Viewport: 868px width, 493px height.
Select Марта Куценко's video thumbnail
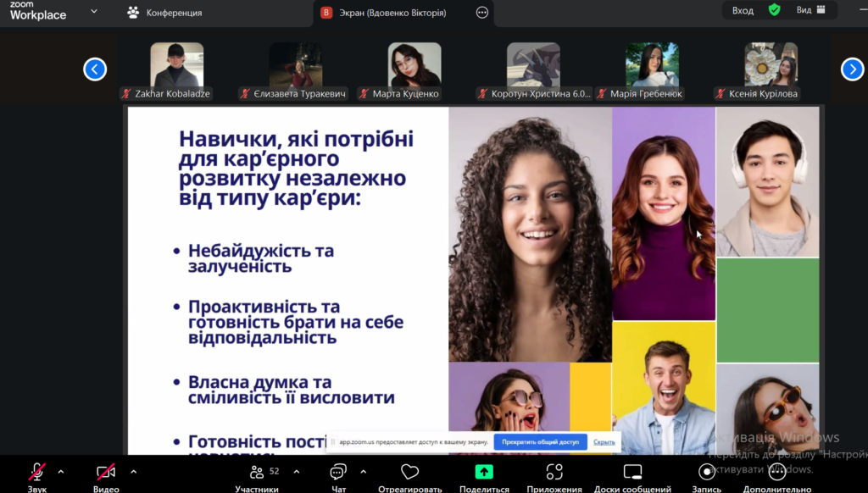(415, 65)
